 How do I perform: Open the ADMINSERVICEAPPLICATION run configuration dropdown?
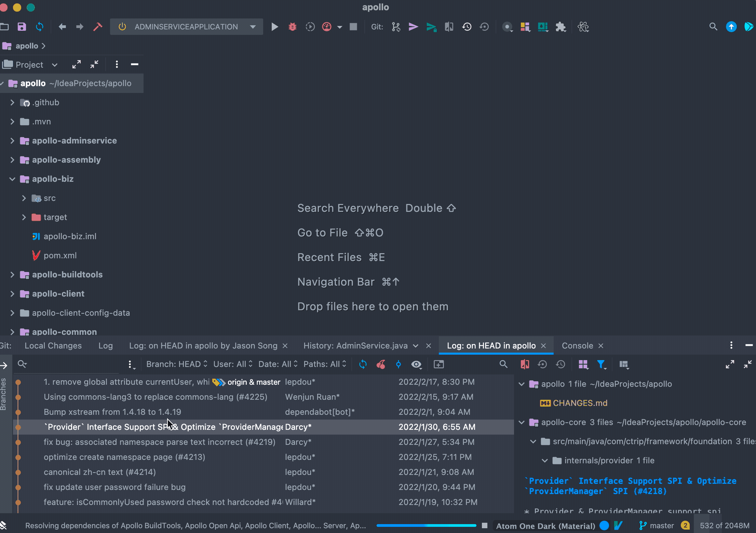coord(253,27)
